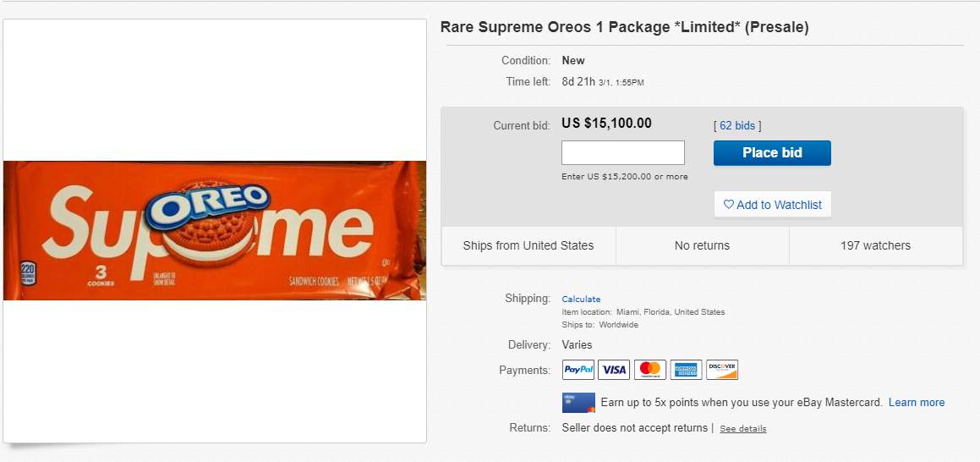The height and width of the screenshot is (462, 980).
Task: Click the PayPal payment icon
Action: click(579, 370)
